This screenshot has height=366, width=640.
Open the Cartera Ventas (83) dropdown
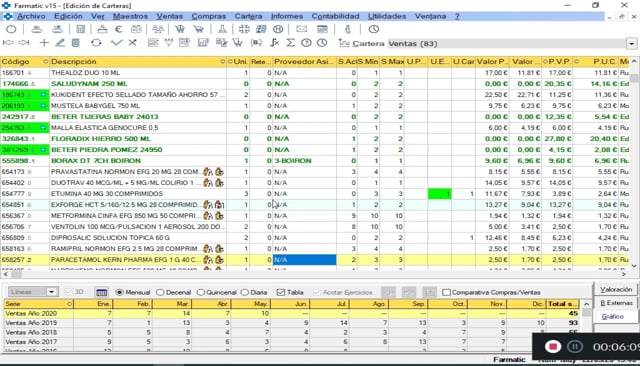coord(632,44)
